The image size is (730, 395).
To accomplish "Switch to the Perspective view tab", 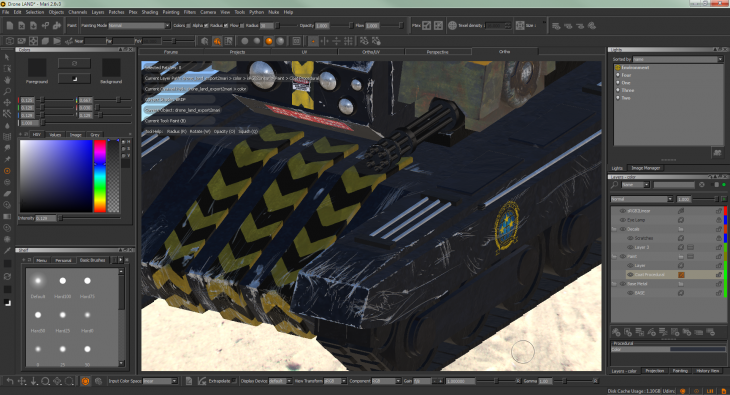I will pos(437,52).
